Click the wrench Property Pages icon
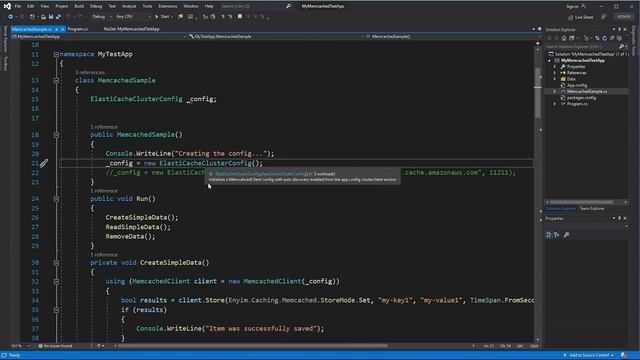Viewport: 640px width, 360px height. click(566, 235)
